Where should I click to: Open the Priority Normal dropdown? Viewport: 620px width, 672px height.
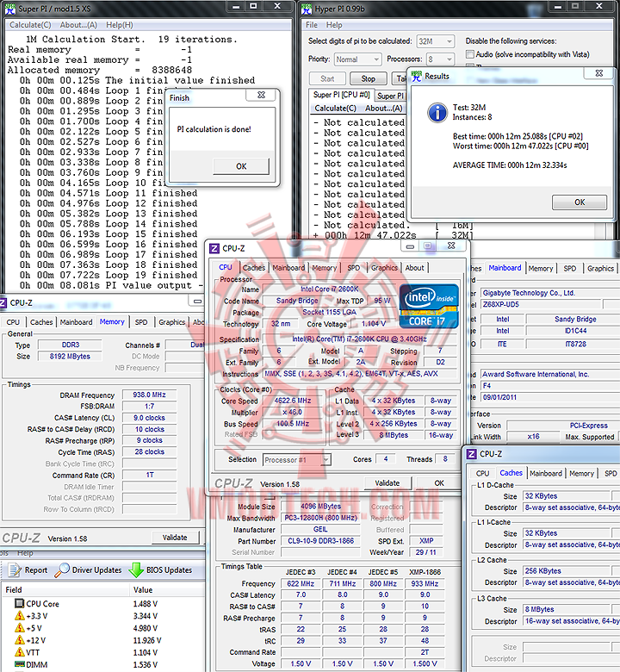point(356,59)
